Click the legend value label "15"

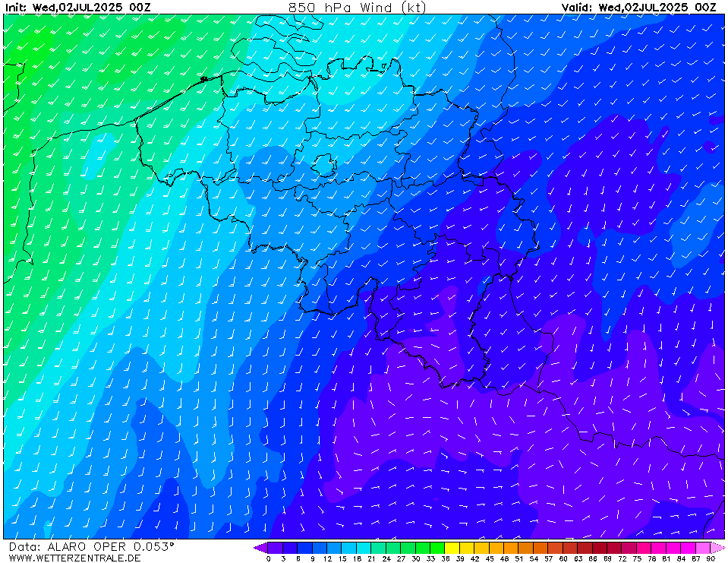[x=342, y=558]
